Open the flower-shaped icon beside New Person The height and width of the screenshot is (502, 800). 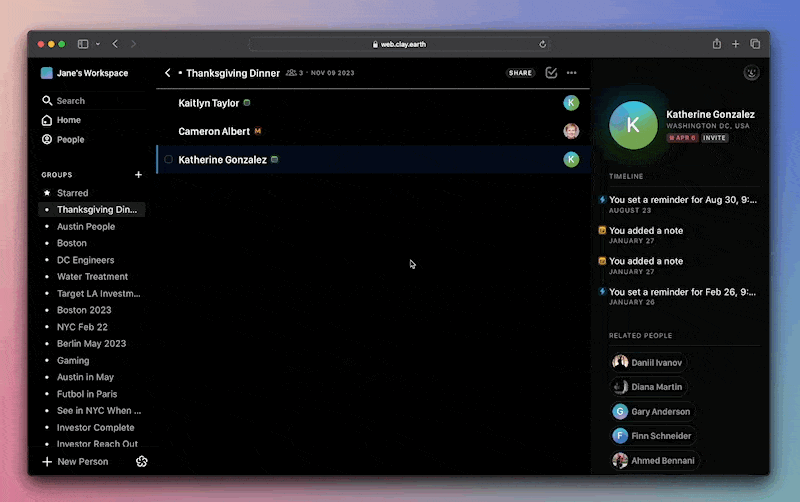click(x=141, y=461)
